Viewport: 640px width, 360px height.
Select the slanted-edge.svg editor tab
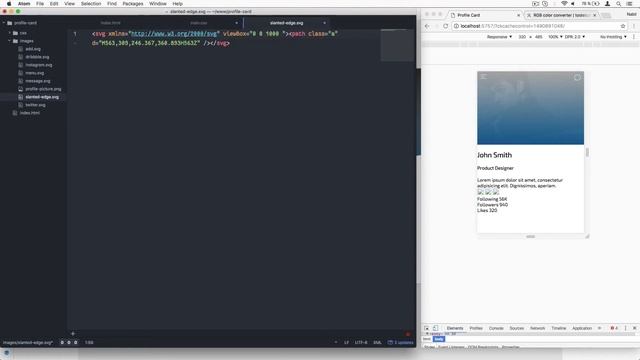pos(287,23)
